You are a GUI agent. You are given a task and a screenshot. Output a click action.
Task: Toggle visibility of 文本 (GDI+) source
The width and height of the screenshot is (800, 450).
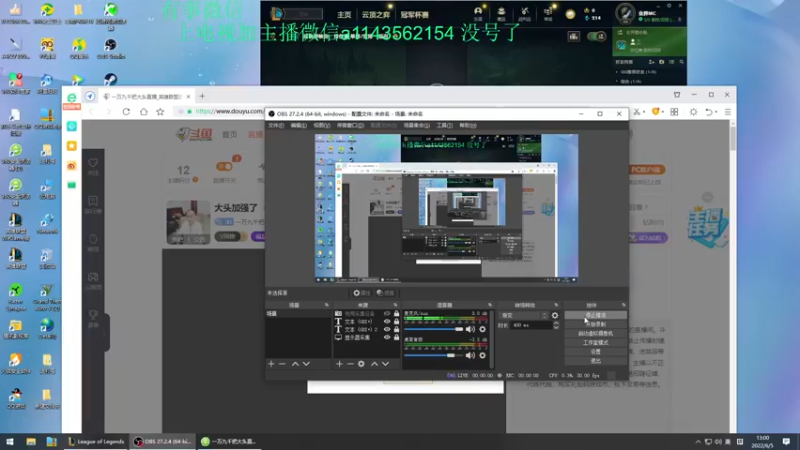(x=387, y=321)
